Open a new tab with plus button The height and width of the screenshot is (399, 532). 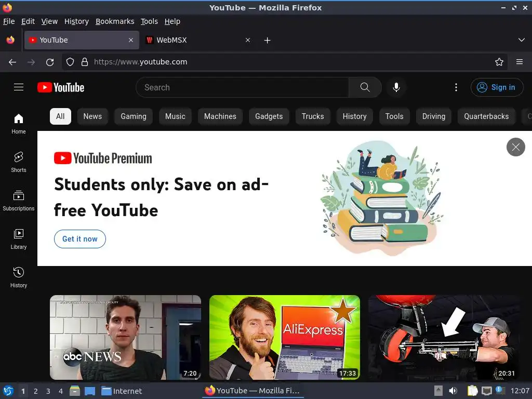coord(268,41)
